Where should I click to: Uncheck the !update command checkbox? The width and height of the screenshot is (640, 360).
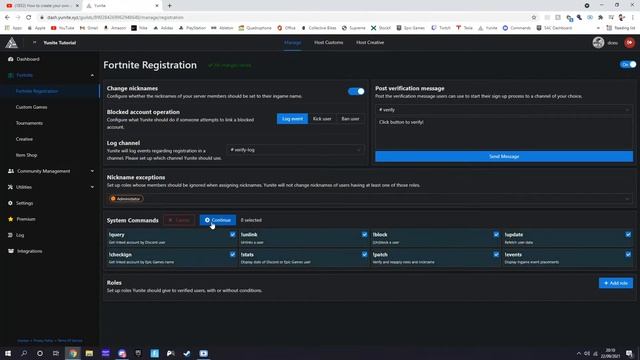628,235
